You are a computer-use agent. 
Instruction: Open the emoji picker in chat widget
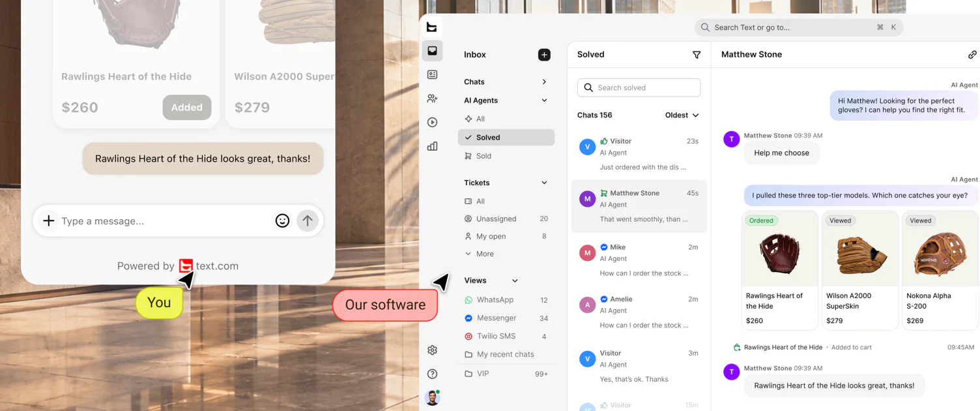coord(282,221)
